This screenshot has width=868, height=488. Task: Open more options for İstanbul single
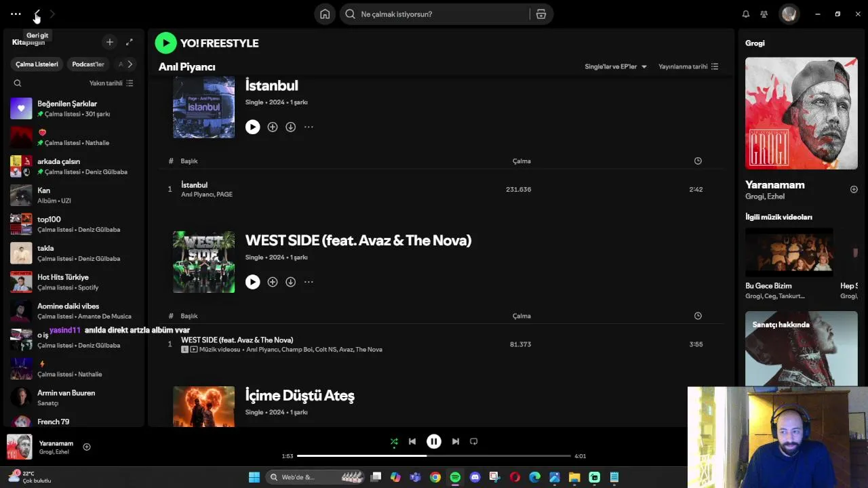(x=309, y=127)
